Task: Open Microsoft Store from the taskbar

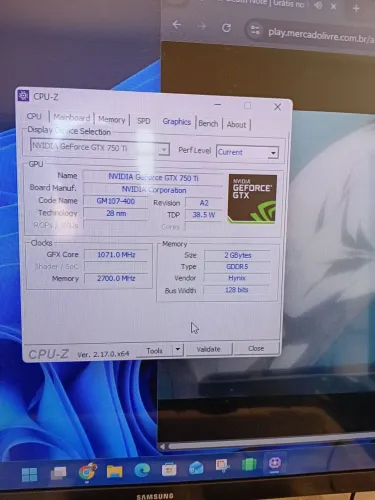Action: [169, 469]
